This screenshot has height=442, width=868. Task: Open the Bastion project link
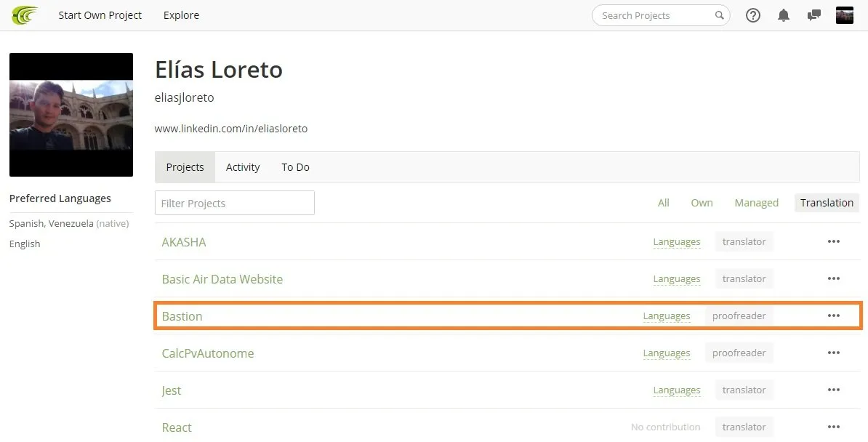click(182, 316)
